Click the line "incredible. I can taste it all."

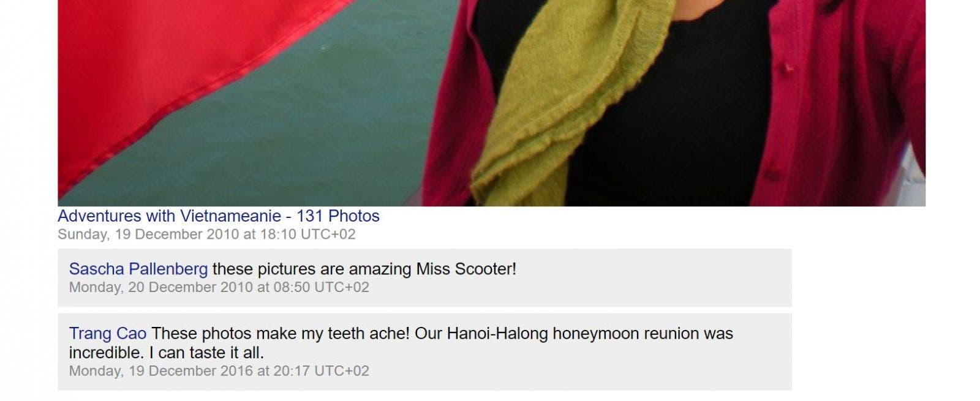pyautogui.click(x=167, y=353)
